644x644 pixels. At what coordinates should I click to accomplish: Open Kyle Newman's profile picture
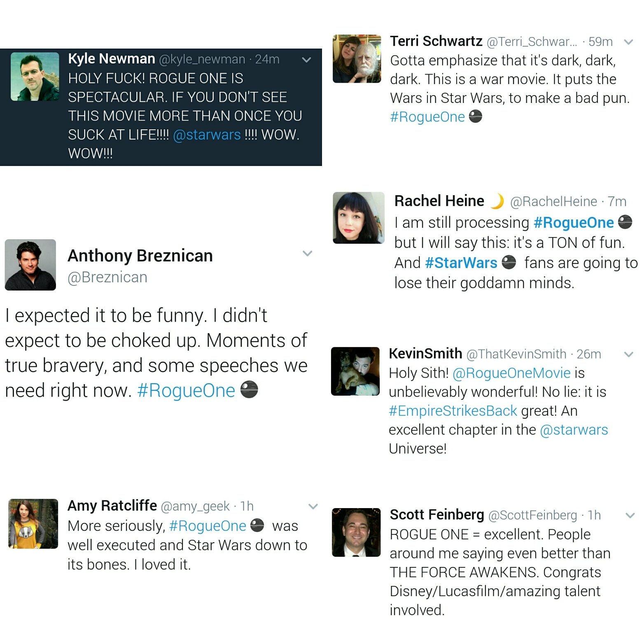(35, 77)
